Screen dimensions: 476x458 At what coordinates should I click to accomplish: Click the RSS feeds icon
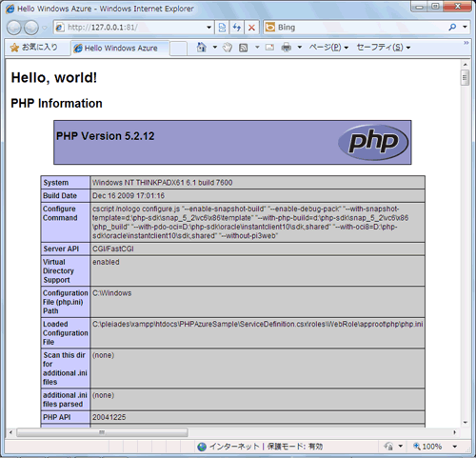click(x=244, y=48)
